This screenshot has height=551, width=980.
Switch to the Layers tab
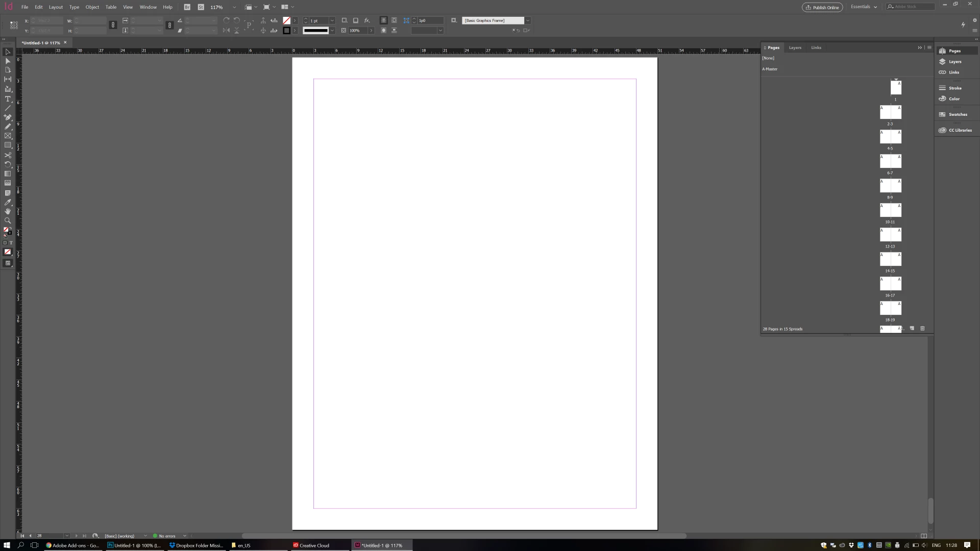pyautogui.click(x=795, y=47)
